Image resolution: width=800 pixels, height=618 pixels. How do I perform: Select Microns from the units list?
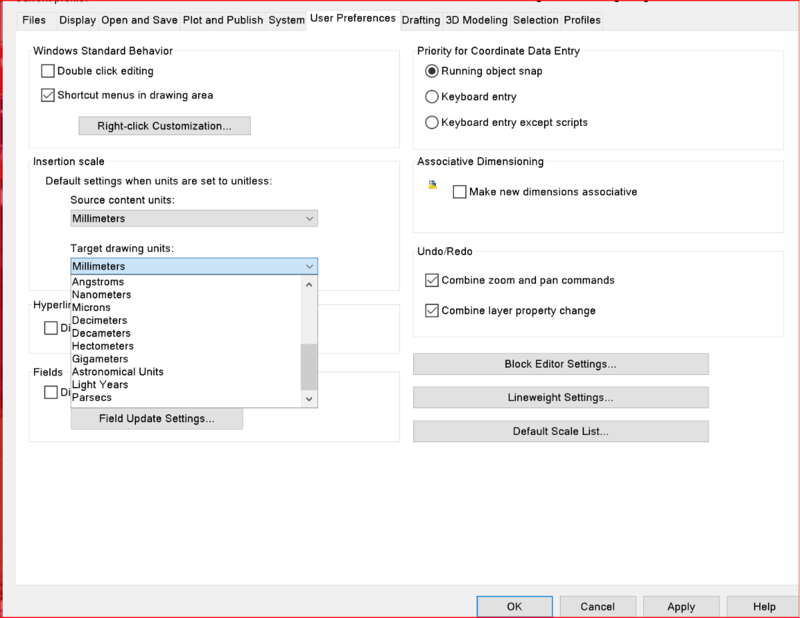click(x=92, y=307)
